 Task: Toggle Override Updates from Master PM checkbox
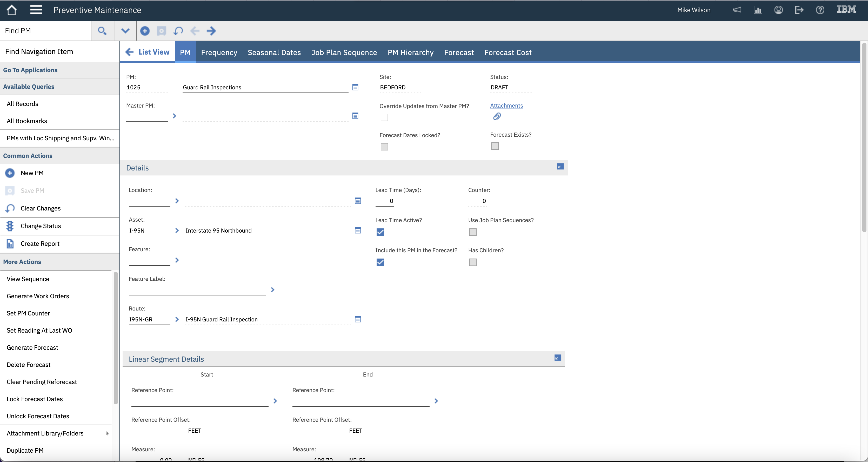[x=384, y=118]
